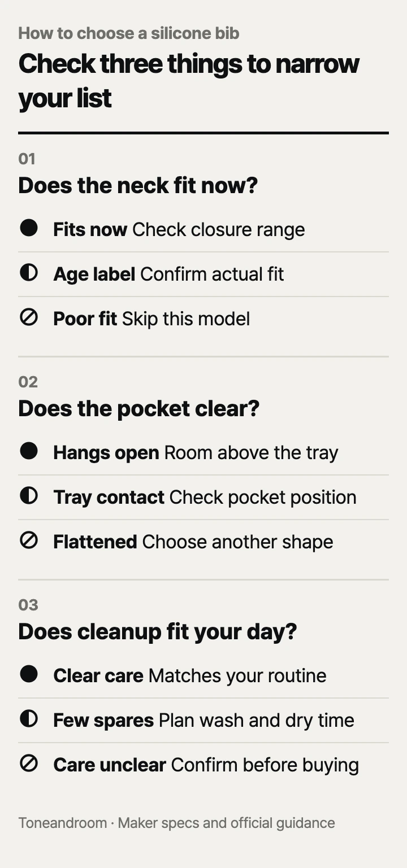Screen dimensions: 407x868
Task: Click the half-filled circle beside Age label
Action: click(x=29, y=272)
